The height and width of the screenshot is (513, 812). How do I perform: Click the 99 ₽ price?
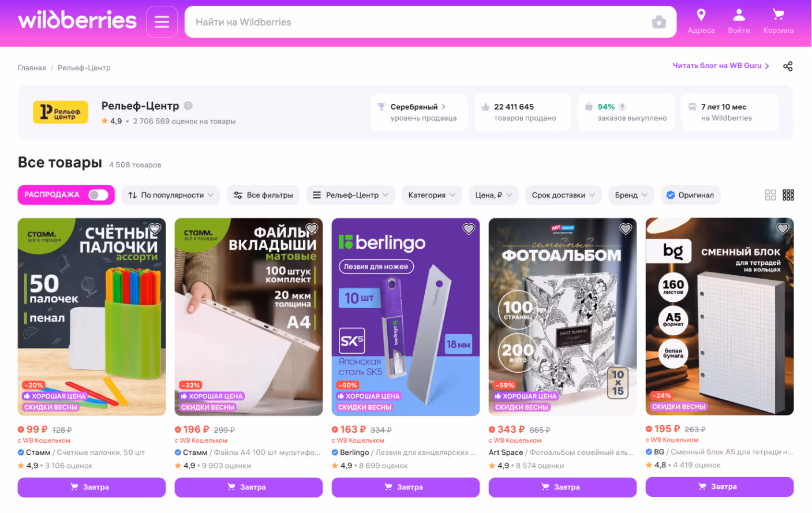37,429
